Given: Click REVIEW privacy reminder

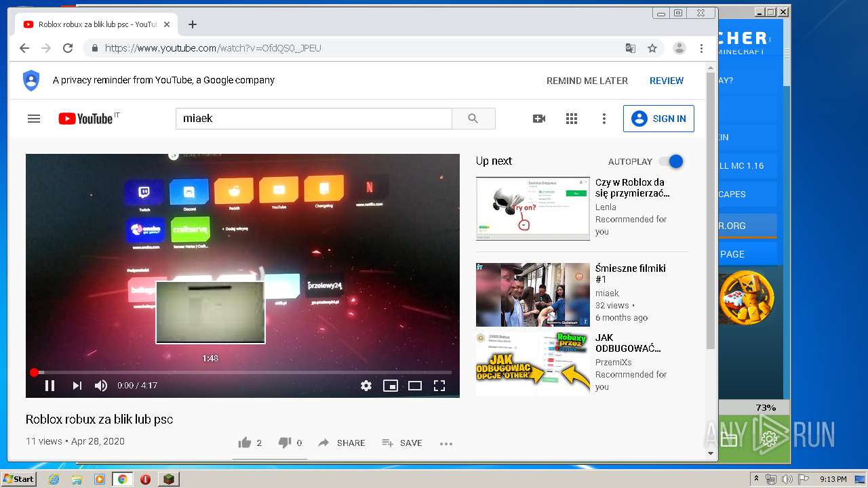Looking at the screenshot, I should point(667,81).
